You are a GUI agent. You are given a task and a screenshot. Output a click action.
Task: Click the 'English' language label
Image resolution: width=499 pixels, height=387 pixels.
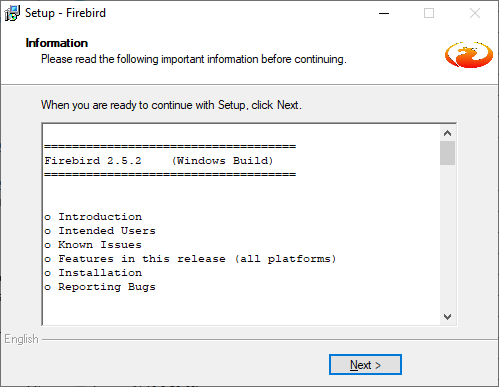tap(21, 339)
